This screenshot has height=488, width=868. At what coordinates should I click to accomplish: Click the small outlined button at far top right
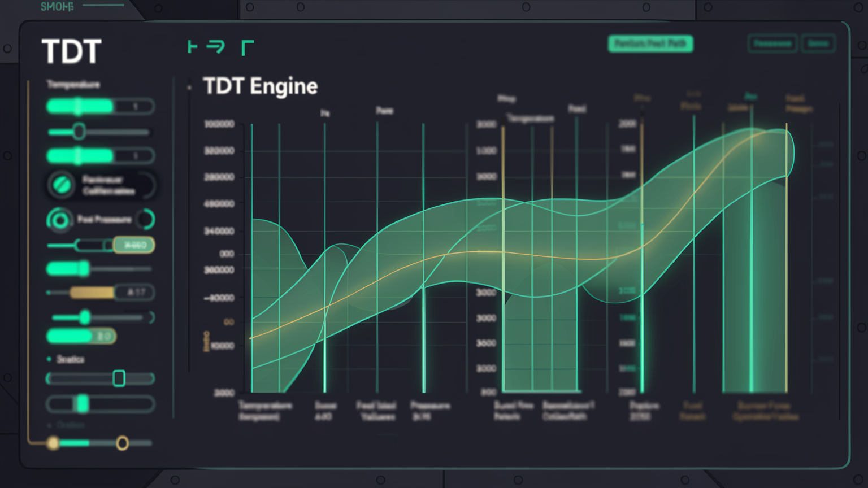818,43
